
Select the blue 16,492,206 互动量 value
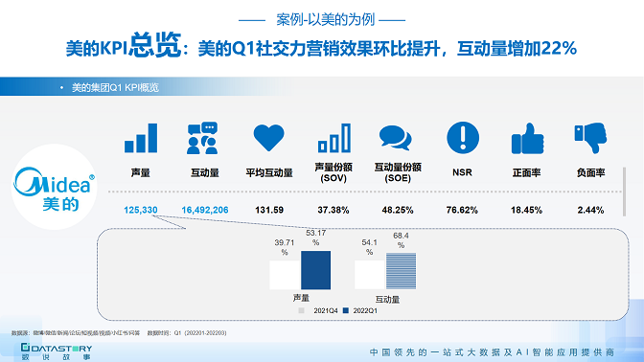(x=205, y=210)
